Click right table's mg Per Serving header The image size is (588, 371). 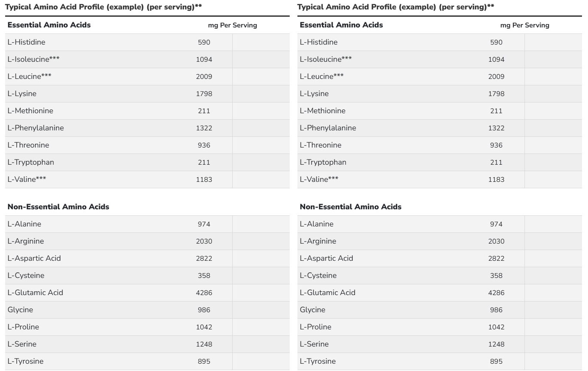pos(524,25)
